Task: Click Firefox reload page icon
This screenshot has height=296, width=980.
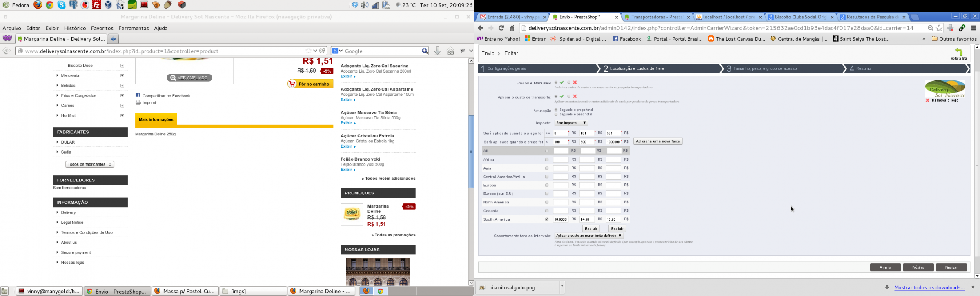Action: [323, 51]
